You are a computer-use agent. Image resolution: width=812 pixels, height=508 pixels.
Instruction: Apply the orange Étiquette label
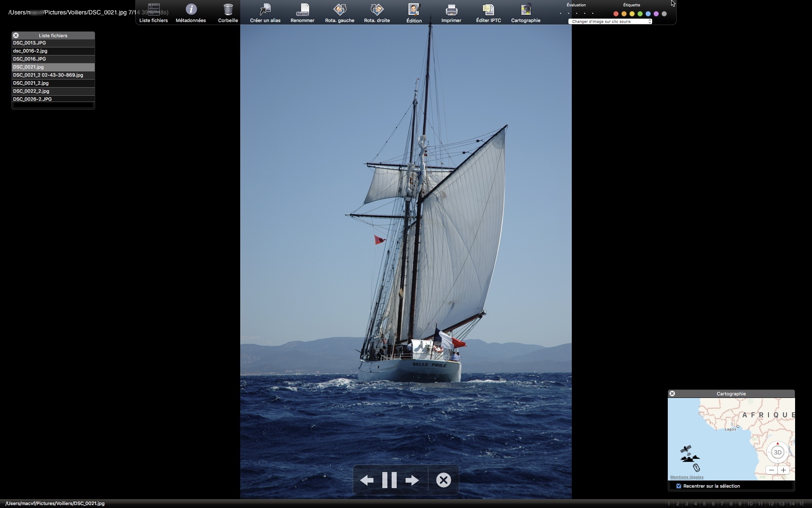point(624,14)
